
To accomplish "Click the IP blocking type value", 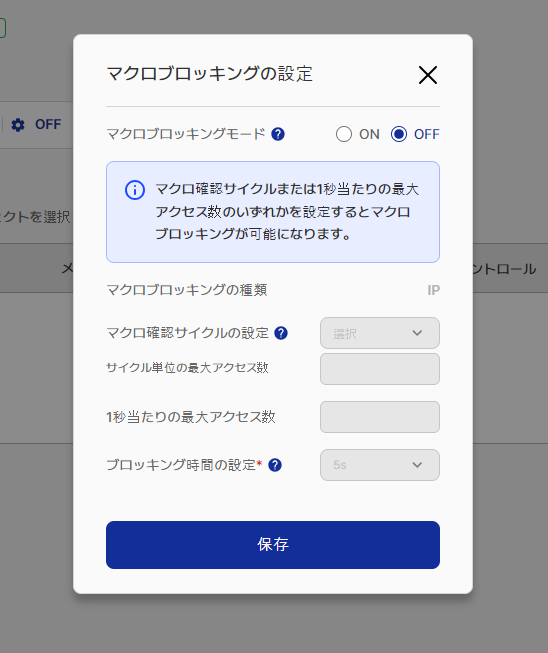I will click(433, 290).
